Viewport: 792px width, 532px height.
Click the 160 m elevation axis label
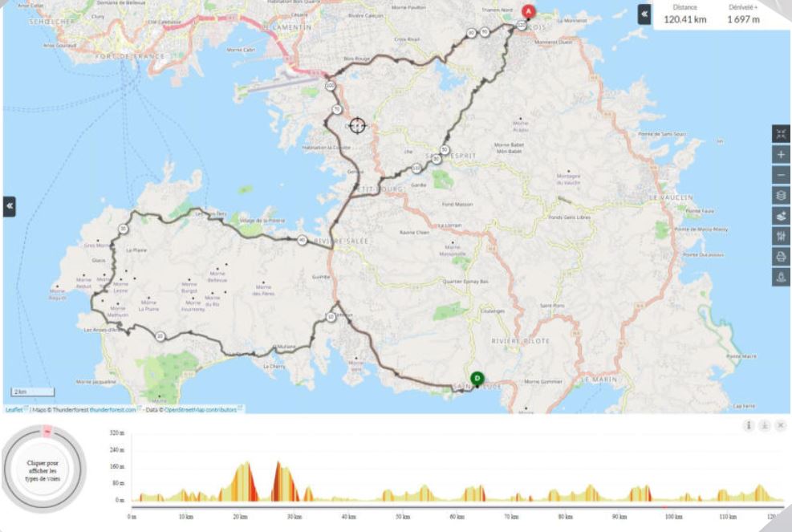point(117,466)
